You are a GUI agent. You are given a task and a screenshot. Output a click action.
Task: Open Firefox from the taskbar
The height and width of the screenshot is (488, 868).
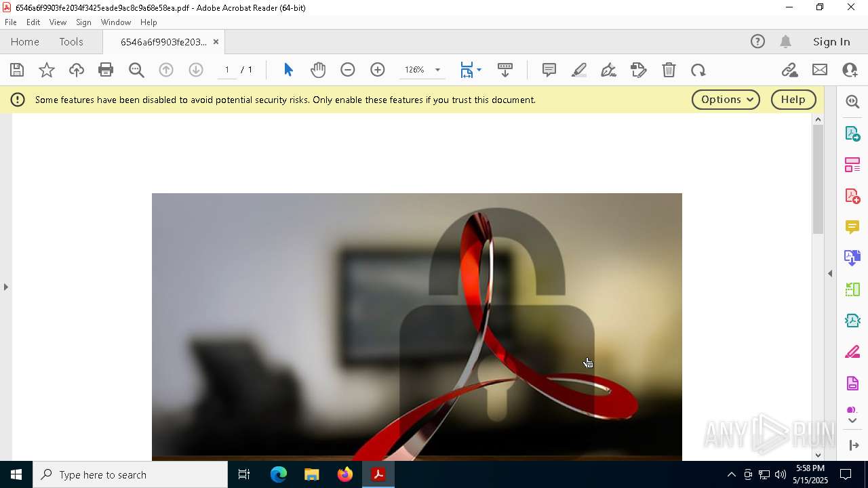click(345, 474)
